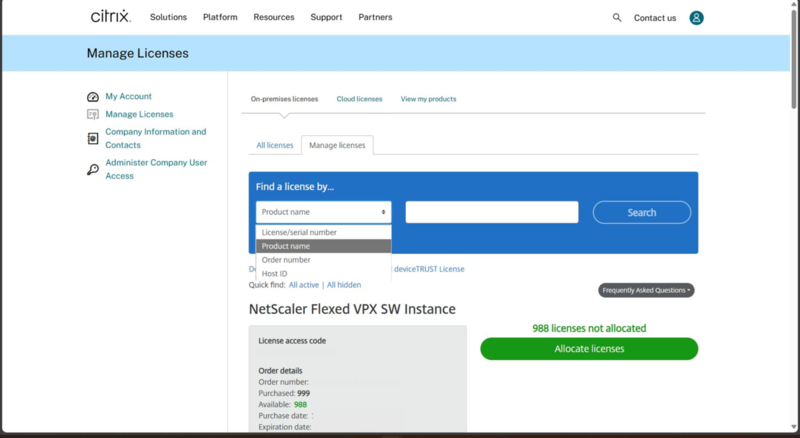Screen dimensions: 800x438
Task: Go to Contact us
Action: (x=655, y=18)
